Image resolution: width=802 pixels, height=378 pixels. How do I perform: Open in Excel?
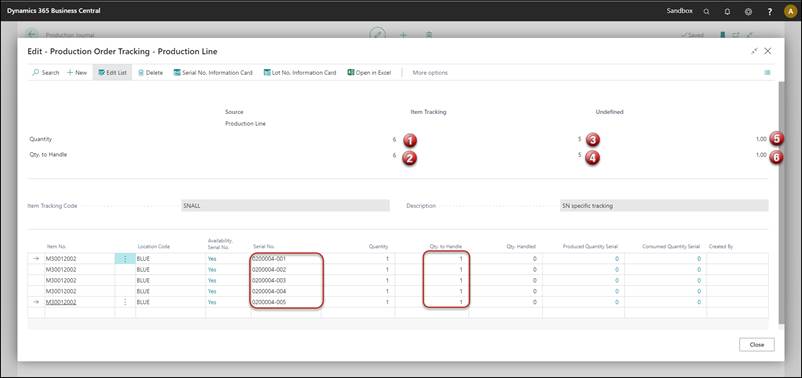pyautogui.click(x=369, y=73)
